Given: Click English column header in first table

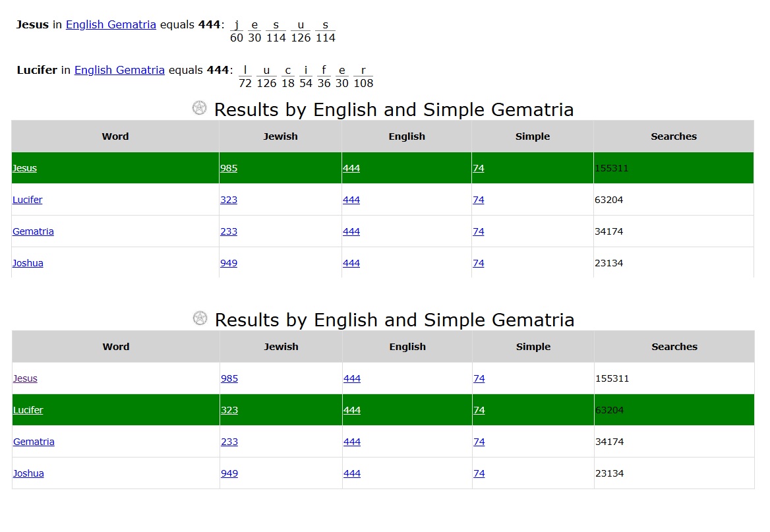Looking at the screenshot, I should 407,136.
